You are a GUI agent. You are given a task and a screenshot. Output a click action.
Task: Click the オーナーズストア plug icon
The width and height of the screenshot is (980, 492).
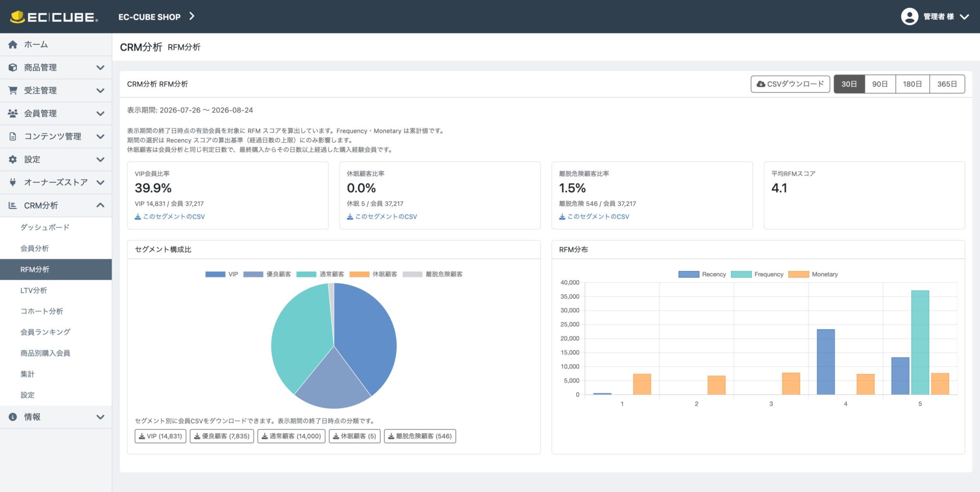point(13,182)
